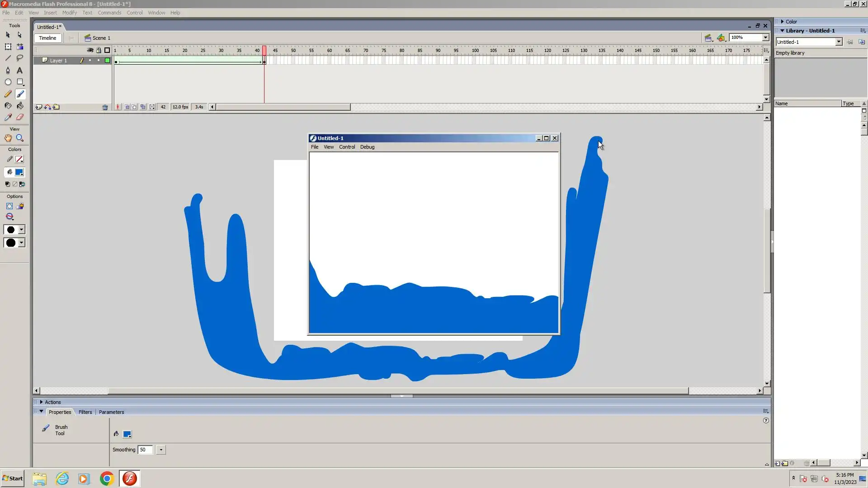Select the Eyedropper tool
868x488 pixels.
pos(8,117)
